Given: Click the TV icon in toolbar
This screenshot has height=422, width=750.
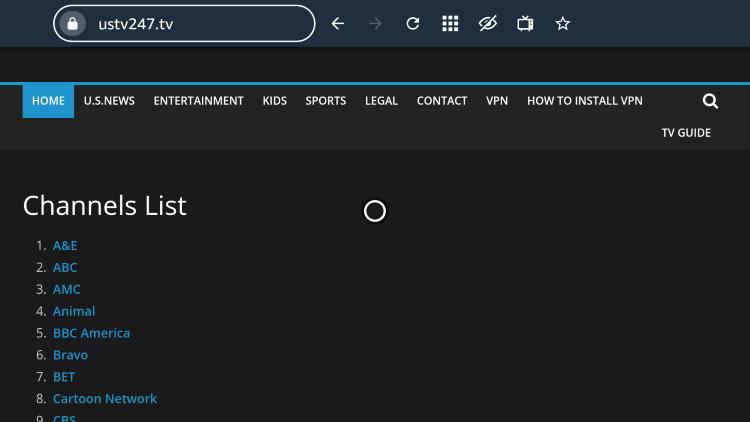Looking at the screenshot, I should tap(525, 23).
